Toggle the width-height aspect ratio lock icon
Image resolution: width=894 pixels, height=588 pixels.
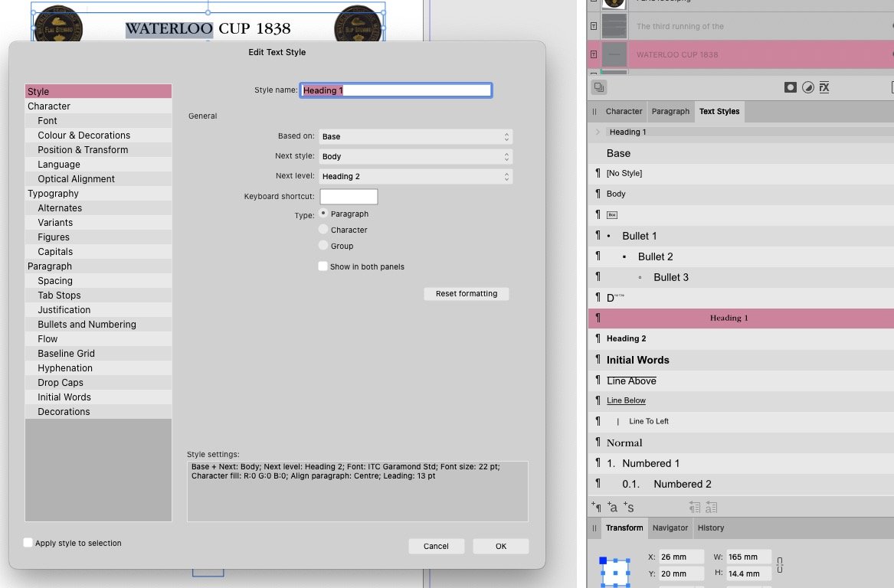(779, 565)
